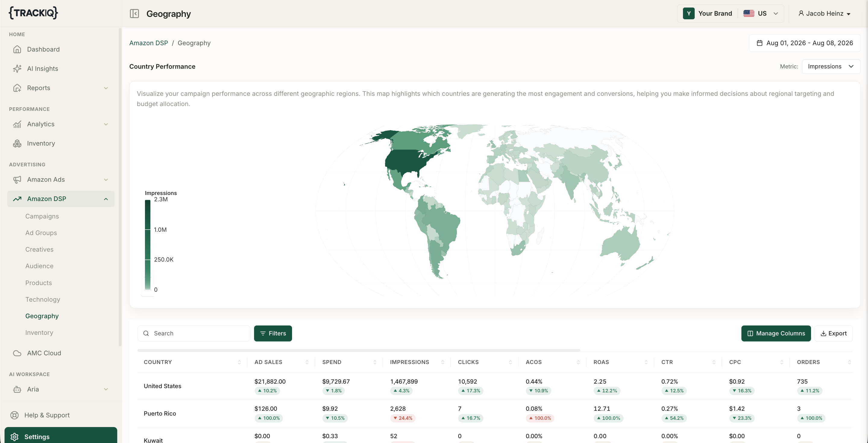Click the Aria robot icon
Screen dimensions: 868x443
pyautogui.click(x=17, y=389)
